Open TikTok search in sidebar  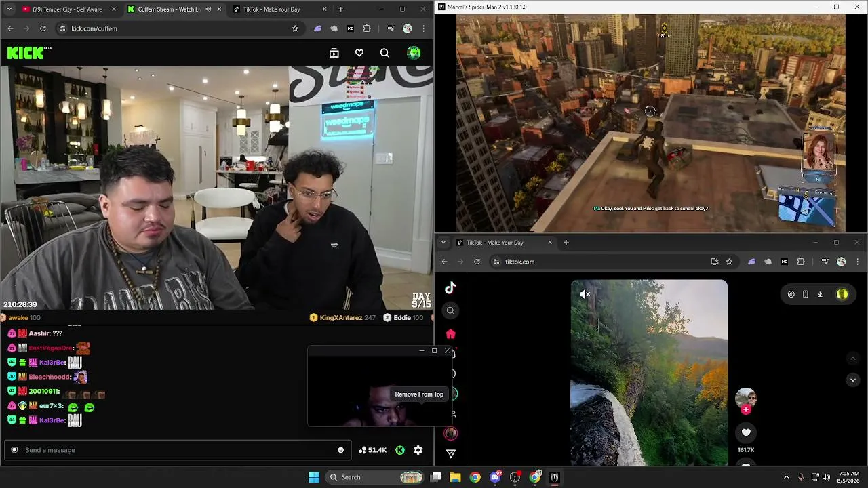(450, 310)
